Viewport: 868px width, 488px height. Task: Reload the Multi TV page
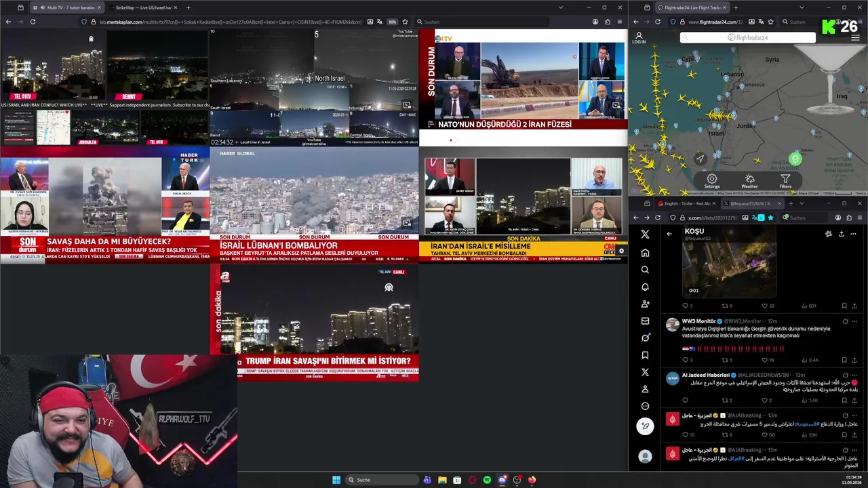33,22
